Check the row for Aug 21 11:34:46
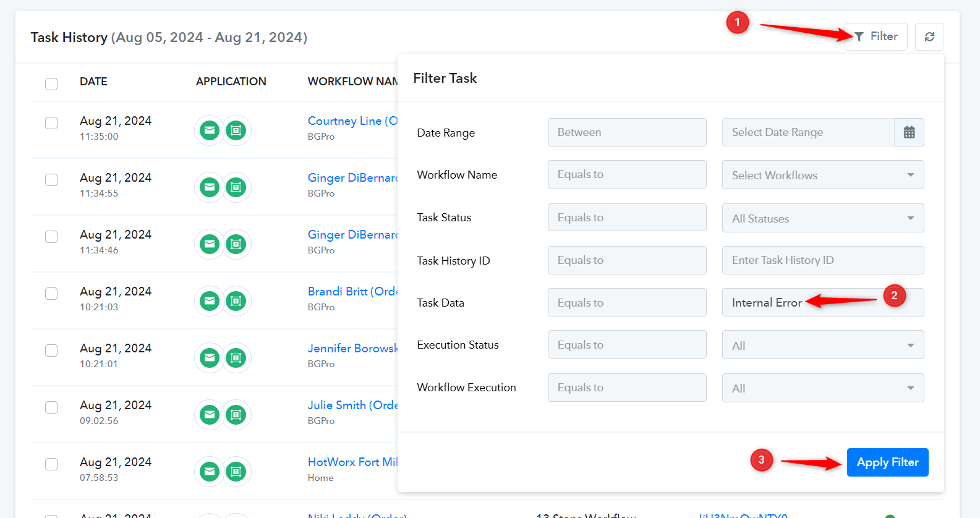 (x=51, y=237)
